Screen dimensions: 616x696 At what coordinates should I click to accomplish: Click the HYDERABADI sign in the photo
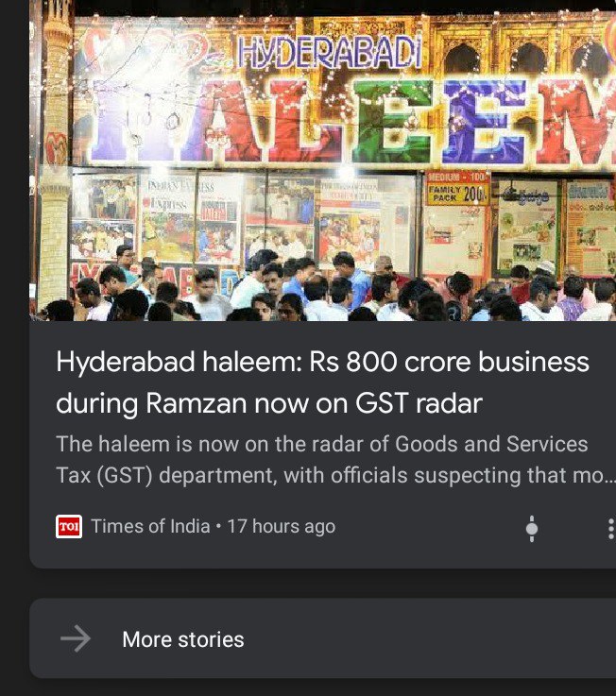[x=330, y=52]
